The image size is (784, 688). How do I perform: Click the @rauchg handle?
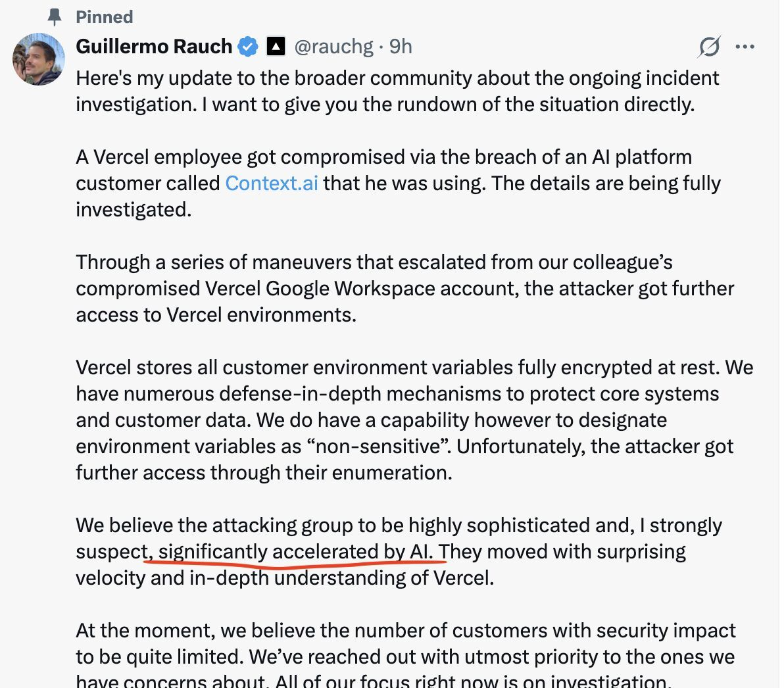pos(333,47)
